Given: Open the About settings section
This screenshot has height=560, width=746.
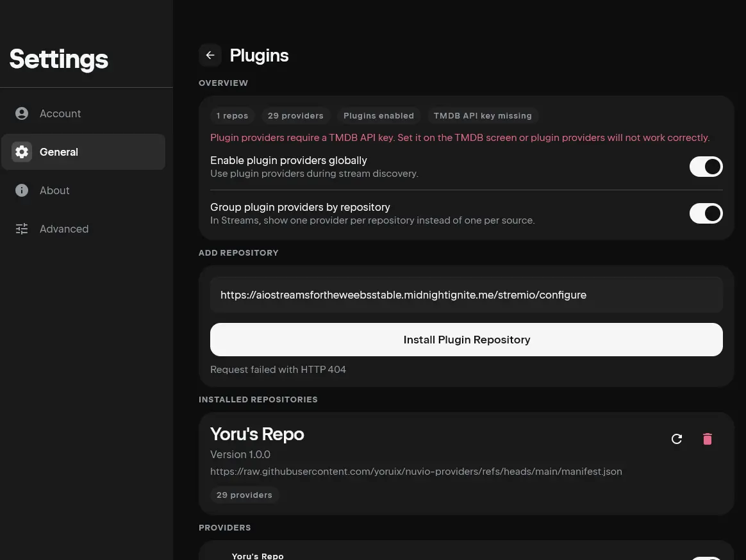Looking at the screenshot, I should (x=83, y=190).
